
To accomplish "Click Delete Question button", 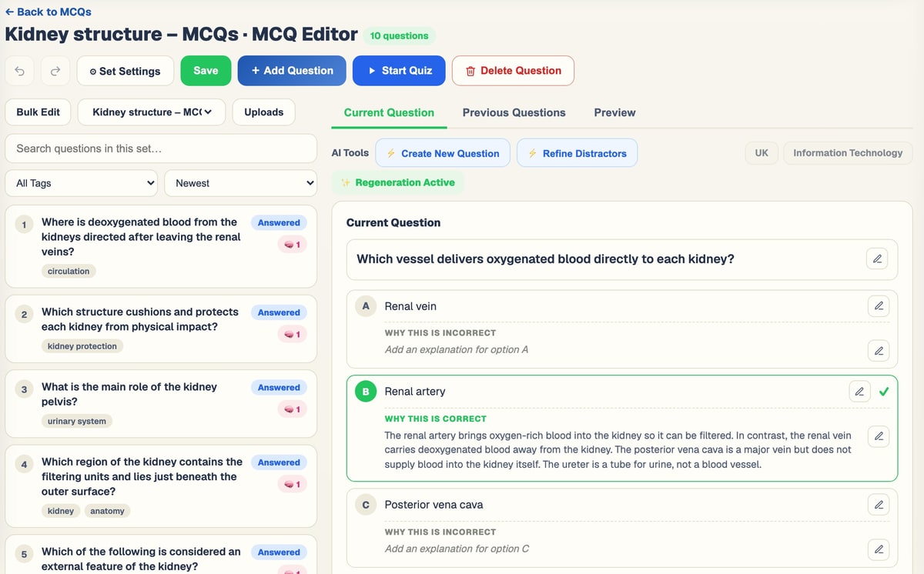I will click(x=513, y=71).
